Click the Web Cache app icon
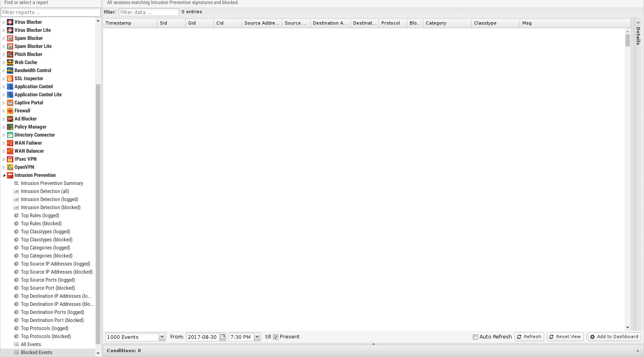Screen dimensions: 644x357 coord(10,62)
